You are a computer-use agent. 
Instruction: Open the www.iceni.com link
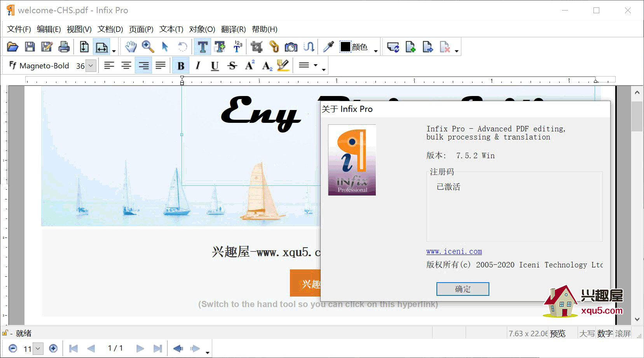454,251
